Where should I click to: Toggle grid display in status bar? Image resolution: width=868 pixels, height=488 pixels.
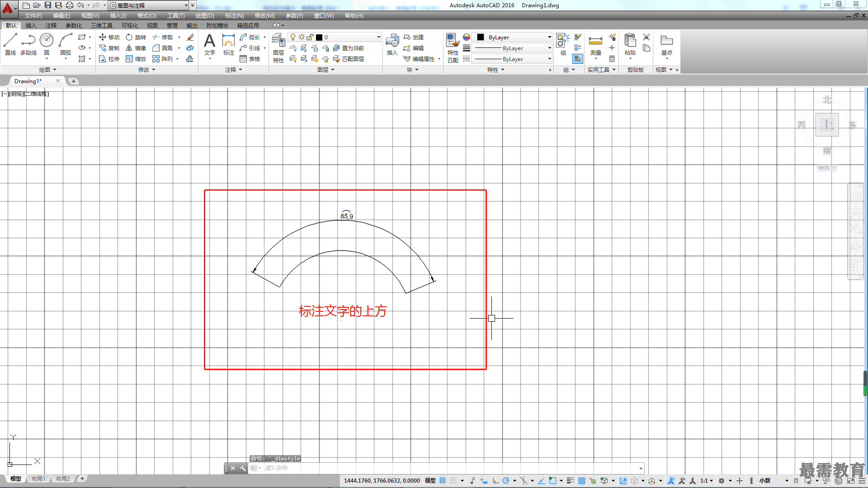[x=443, y=480]
